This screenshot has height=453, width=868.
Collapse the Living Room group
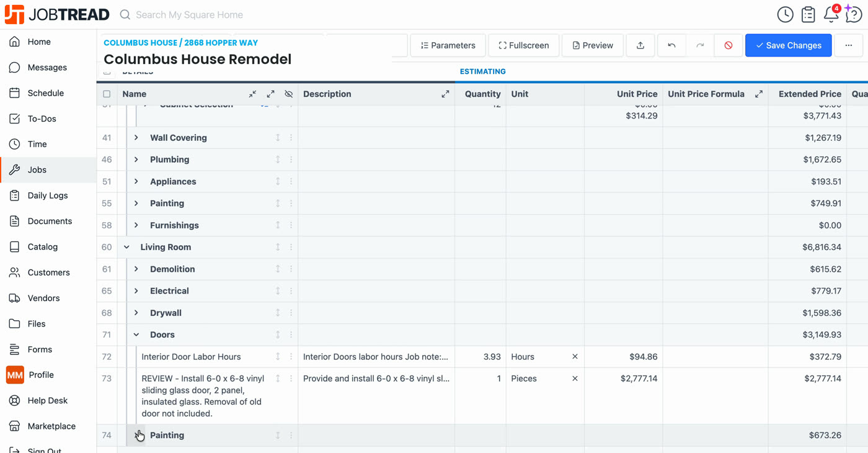click(126, 247)
